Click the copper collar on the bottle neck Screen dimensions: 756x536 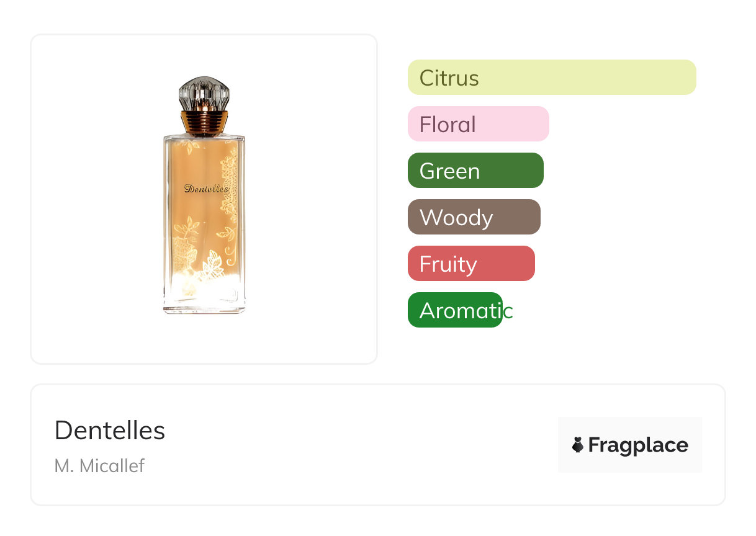pyautogui.click(x=204, y=122)
